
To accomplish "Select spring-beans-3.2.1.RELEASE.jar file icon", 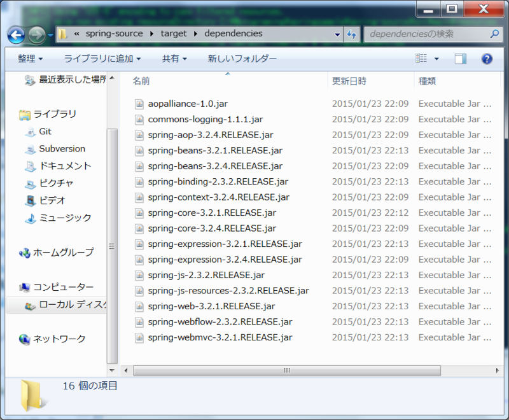I will click(x=139, y=151).
